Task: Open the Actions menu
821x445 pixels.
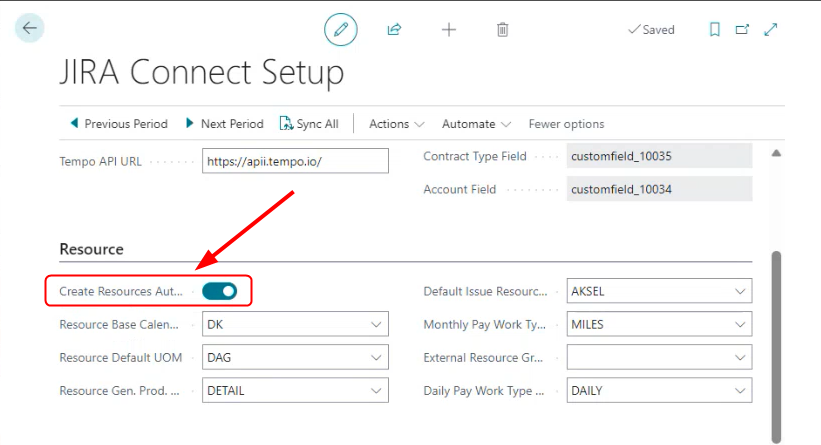Action: tap(396, 124)
